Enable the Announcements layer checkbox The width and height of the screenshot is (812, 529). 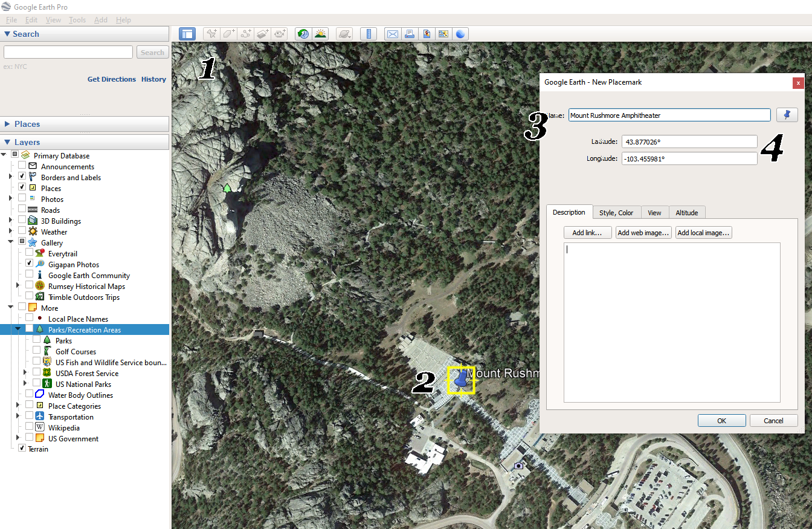coord(22,166)
